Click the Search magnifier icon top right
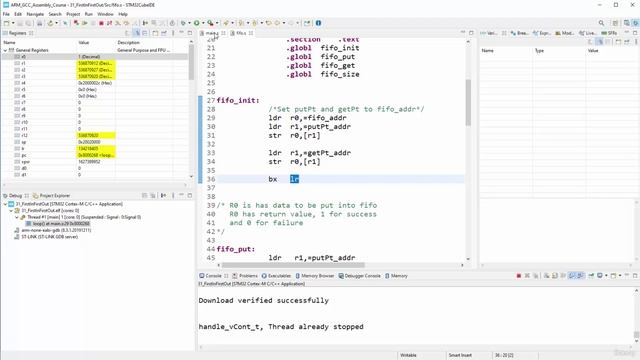Viewport: 640px width, 360px height. (x=601, y=23)
